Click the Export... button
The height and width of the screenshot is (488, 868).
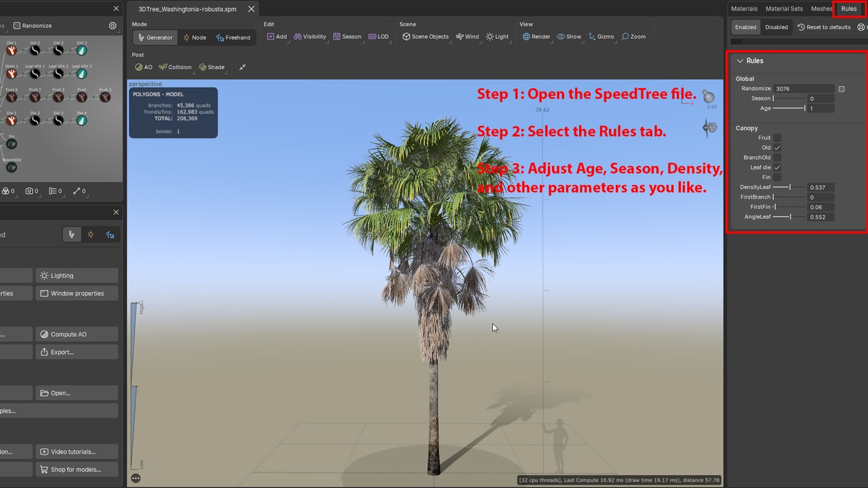pyautogui.click(x=77, y=352)
